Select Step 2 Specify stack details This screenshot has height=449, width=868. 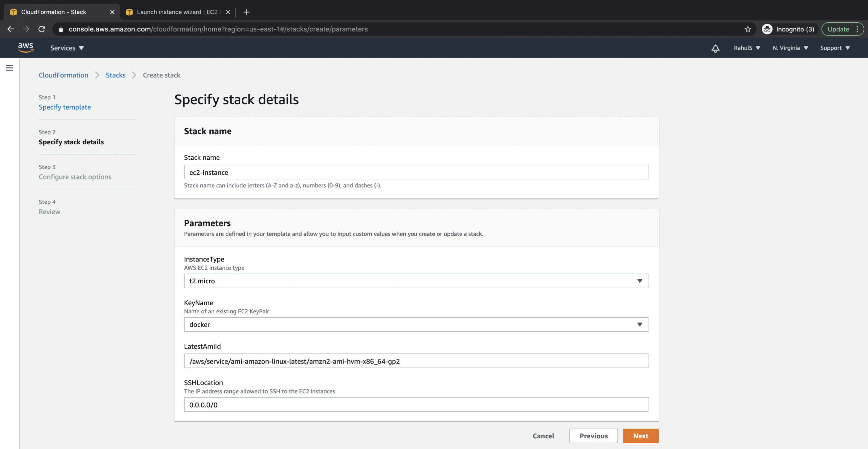(71, 142)
